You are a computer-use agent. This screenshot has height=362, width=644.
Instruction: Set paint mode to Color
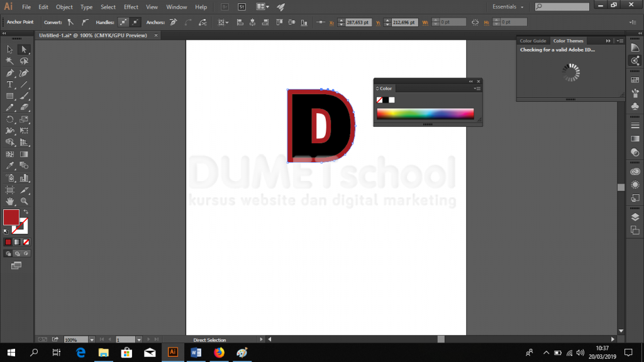click(8, 242)
